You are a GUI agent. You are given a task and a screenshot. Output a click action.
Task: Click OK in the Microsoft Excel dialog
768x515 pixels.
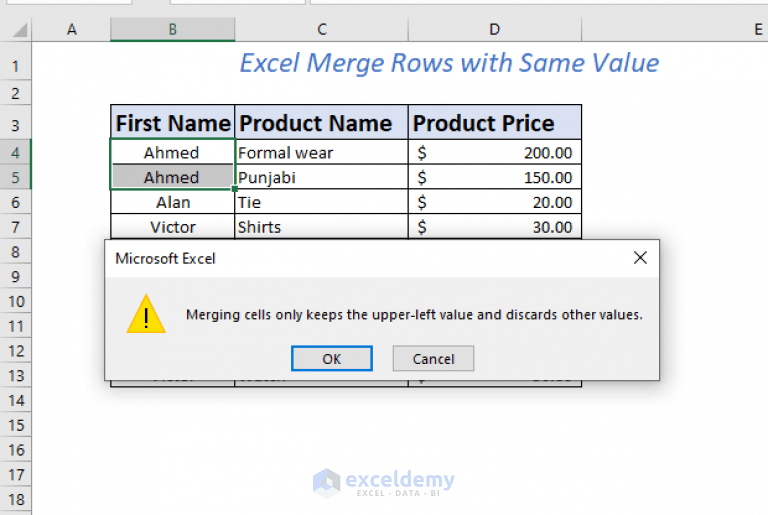(332, 358)
